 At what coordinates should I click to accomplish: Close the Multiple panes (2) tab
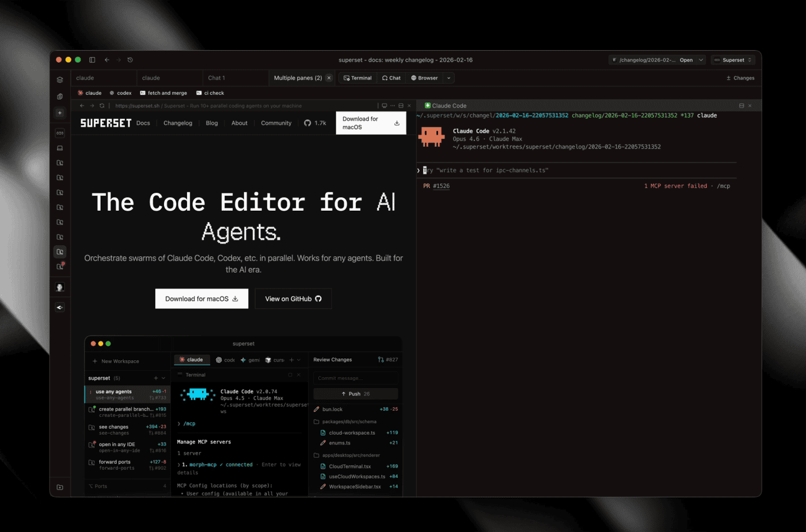point(329,78)
